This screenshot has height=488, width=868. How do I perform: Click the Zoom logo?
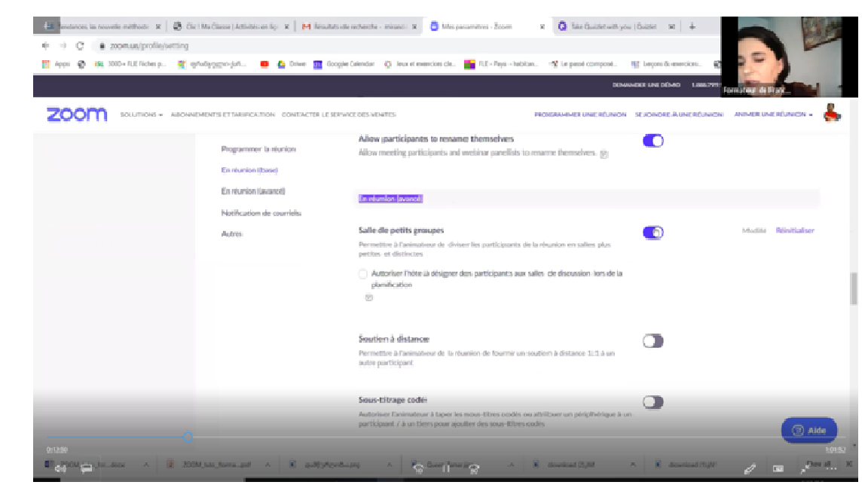(77, 114)
